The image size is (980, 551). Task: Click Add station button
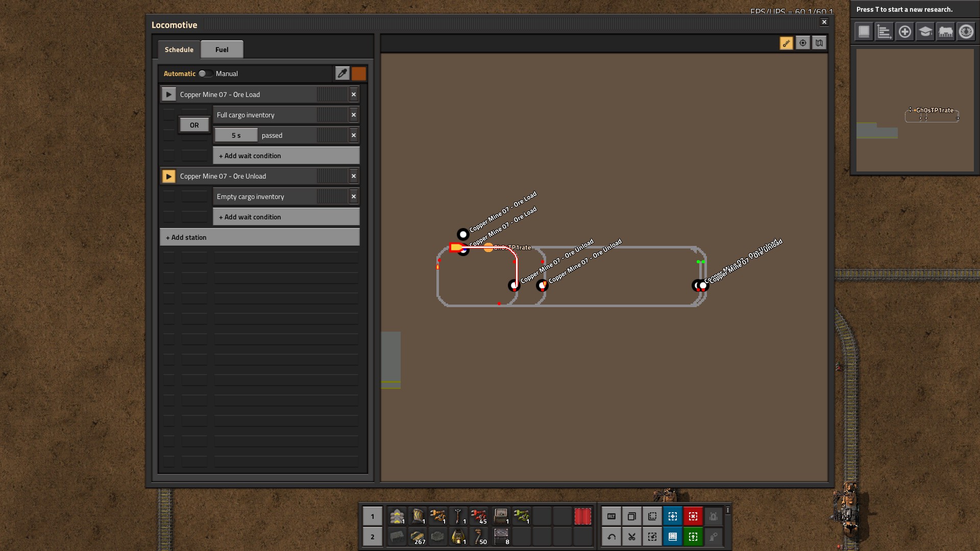pyautogui.click(x=260, y=237)
